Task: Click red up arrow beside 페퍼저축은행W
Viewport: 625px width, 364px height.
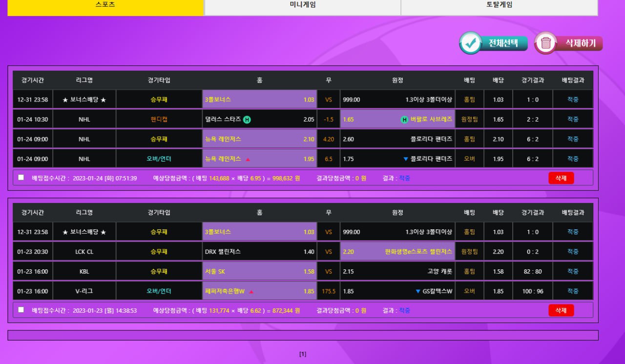Action: [251, 292]
